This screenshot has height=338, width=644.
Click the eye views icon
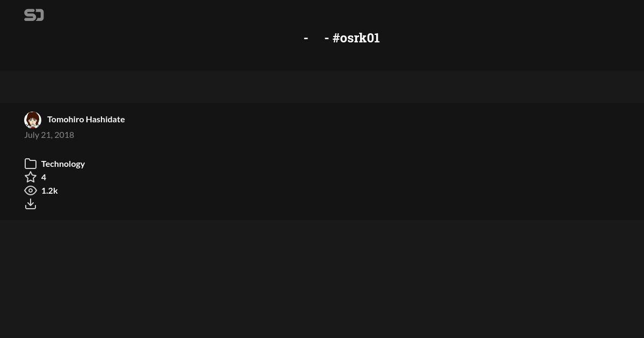(x=31, y=190)
